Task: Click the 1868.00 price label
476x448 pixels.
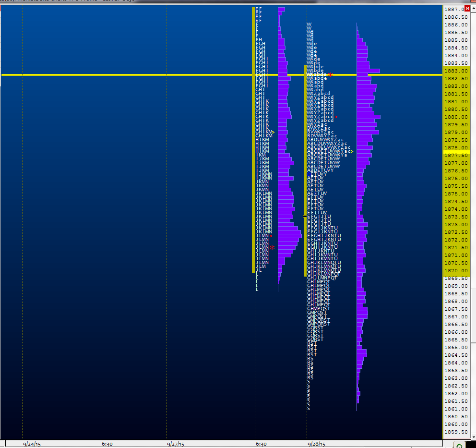Action: (456, 301)
